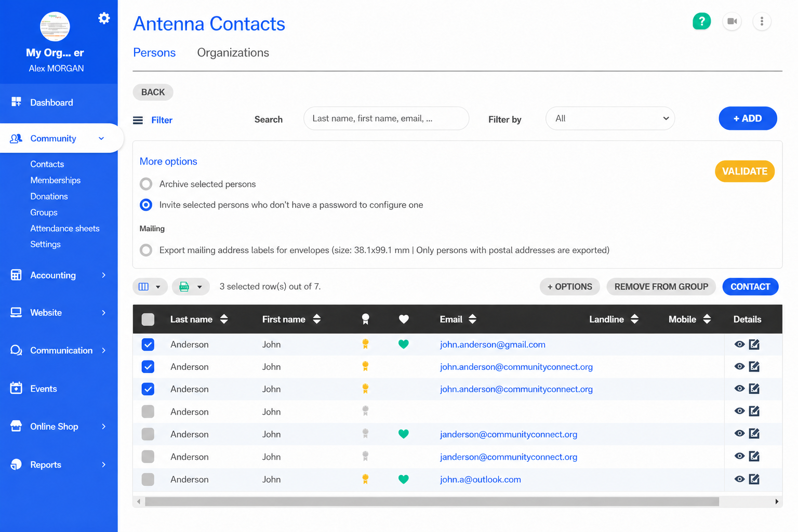Open the video camera icon at top right
798x532 pixels.
[x=732, y=21]
